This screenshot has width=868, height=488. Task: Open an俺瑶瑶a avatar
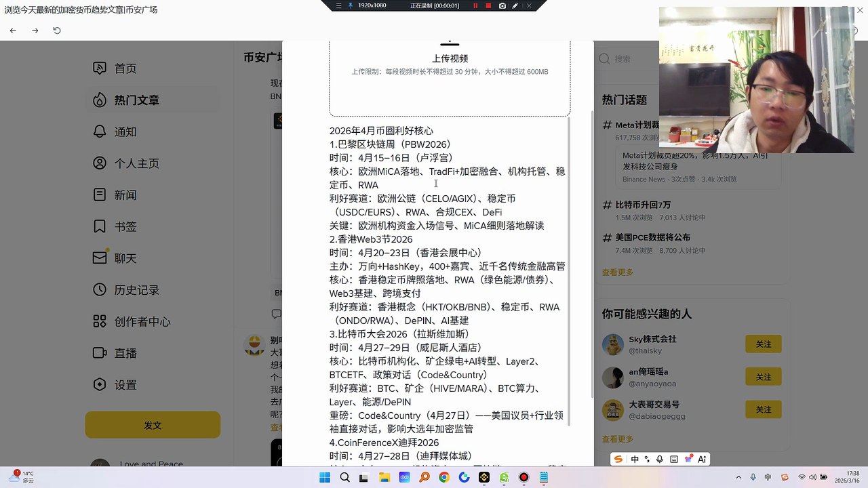613,378
